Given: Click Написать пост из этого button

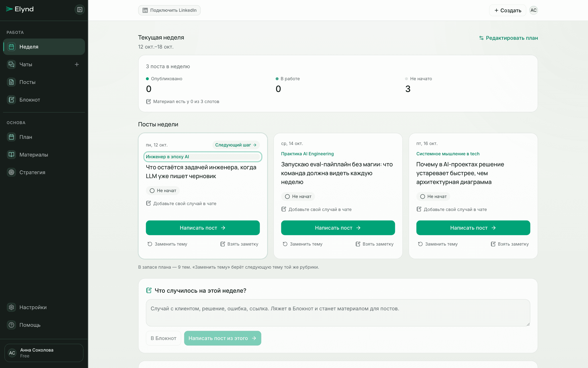Looking at the screenshot, I should [222, 338].
